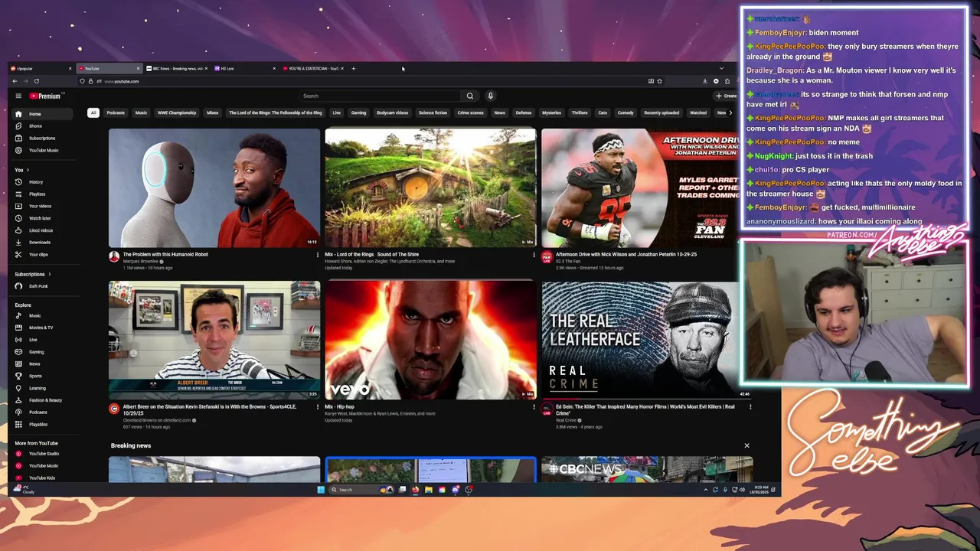Screen dimensions: 980x551
Task: Open The Problem with this Humanoid Robot title
Action: click(x=165, y=254)
